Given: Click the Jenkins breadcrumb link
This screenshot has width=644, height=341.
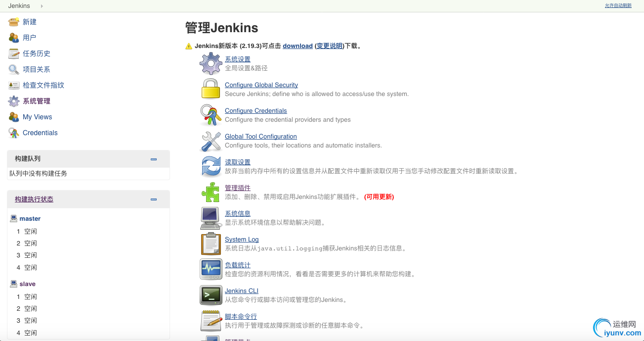Looking at the screenshot, I should tap(19, 6).
